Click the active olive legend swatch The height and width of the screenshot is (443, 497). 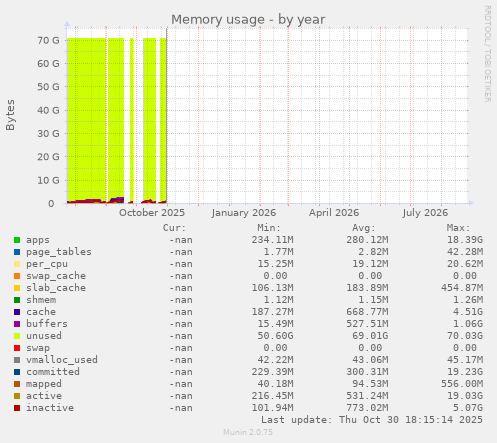coord(17,396)
